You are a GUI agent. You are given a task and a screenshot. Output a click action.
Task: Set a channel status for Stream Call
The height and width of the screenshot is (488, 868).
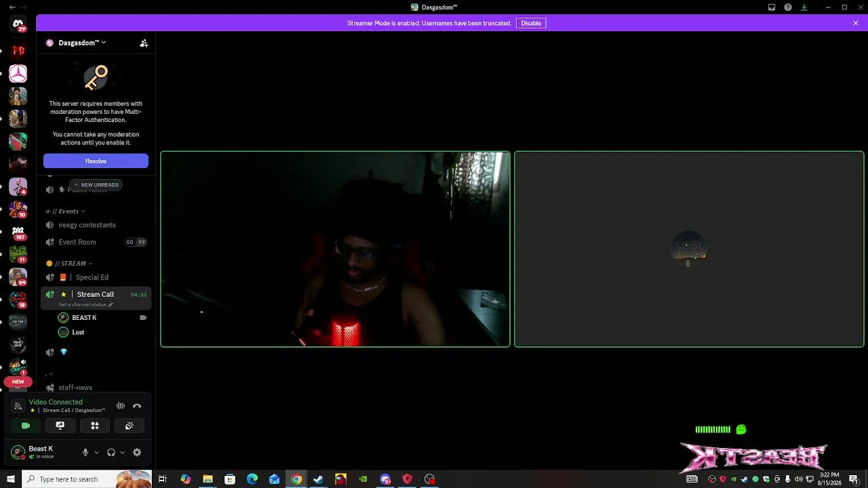(x=85, y=305)
